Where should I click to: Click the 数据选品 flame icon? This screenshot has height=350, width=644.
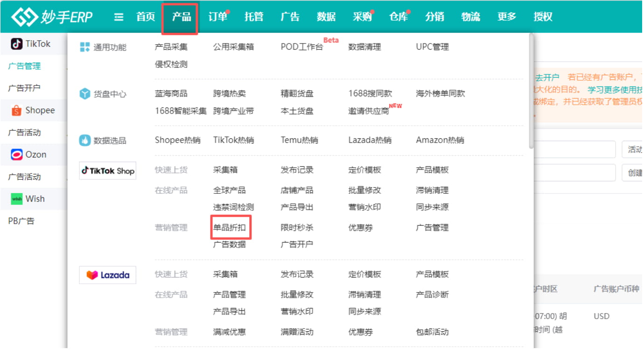pos(84,140)
